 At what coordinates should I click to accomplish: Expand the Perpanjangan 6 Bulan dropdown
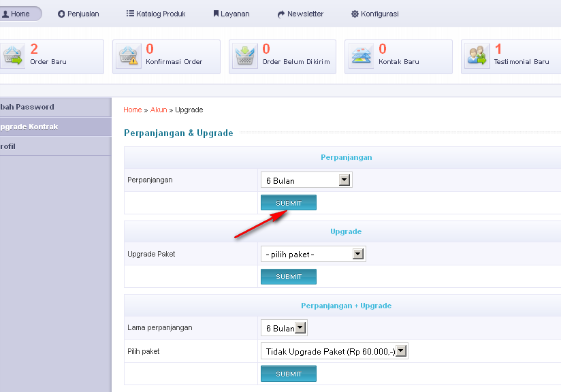point(306,180)
